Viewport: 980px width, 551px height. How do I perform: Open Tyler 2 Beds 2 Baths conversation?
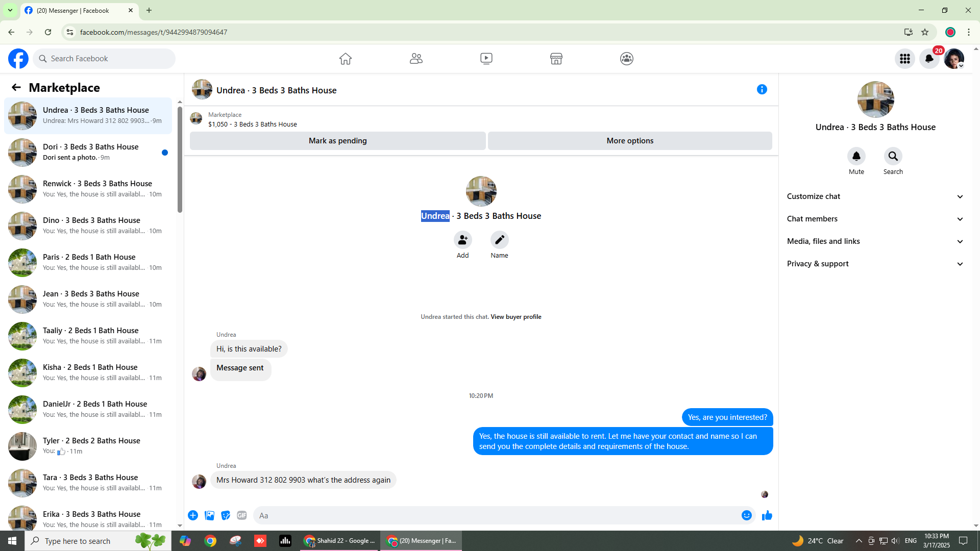(x=88, y=446)
